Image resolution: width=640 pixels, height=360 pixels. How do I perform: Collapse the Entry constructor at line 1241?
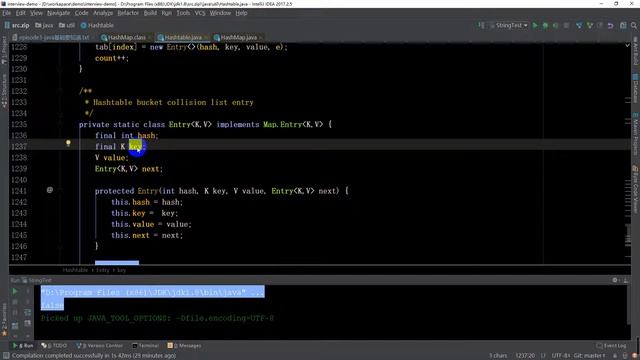[60, 191]
